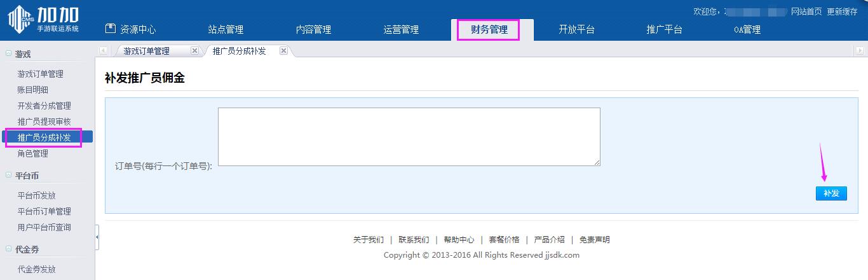Screen dimensions: 868x280
Task: Click the 订单号(每行一个订单号) label
Action: click(x=163, y=165)
